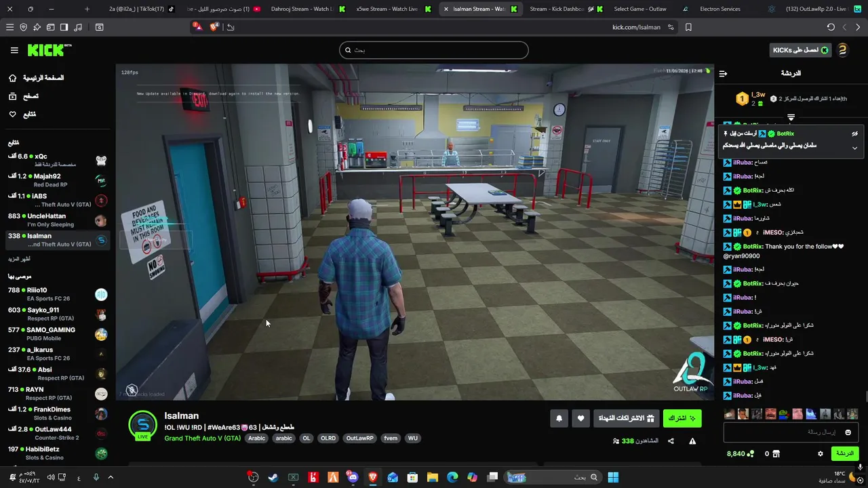Screen dimensions: 868x488
Task: Click the report warning triangle icon
Action: tap(692, 441)
